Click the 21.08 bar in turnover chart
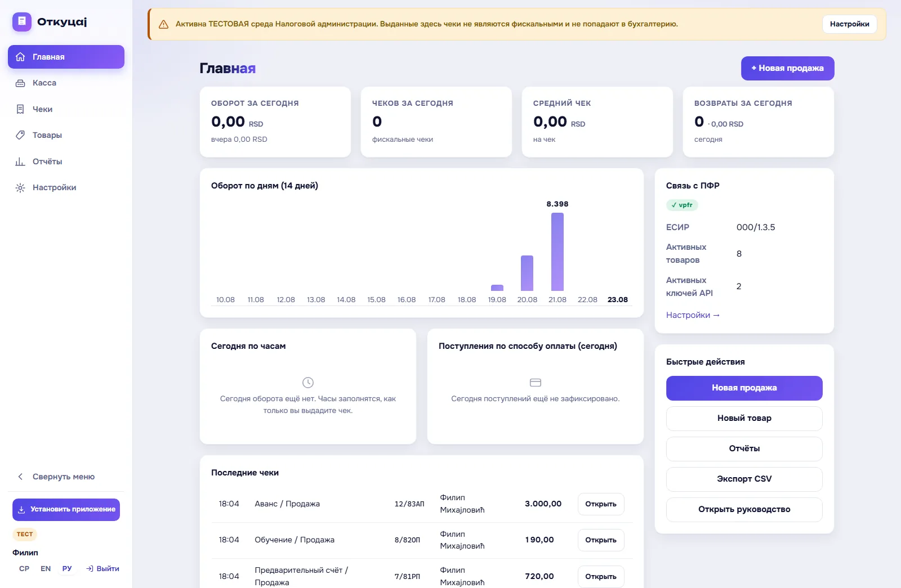901x588 pixels. 557,252
